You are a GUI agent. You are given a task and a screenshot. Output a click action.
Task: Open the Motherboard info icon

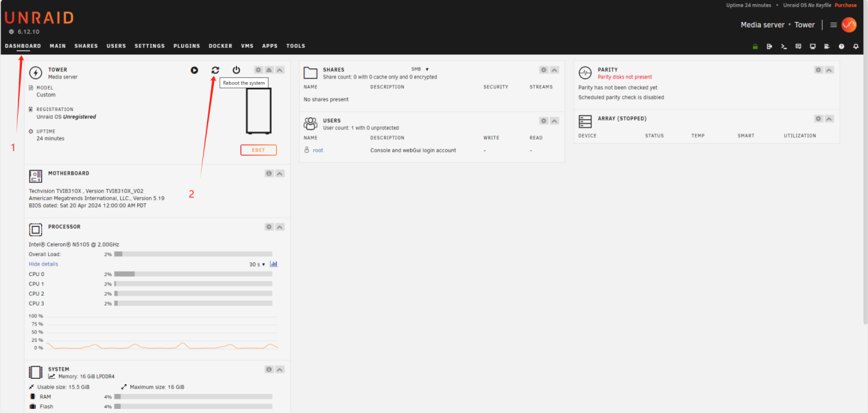pos(269,174)
